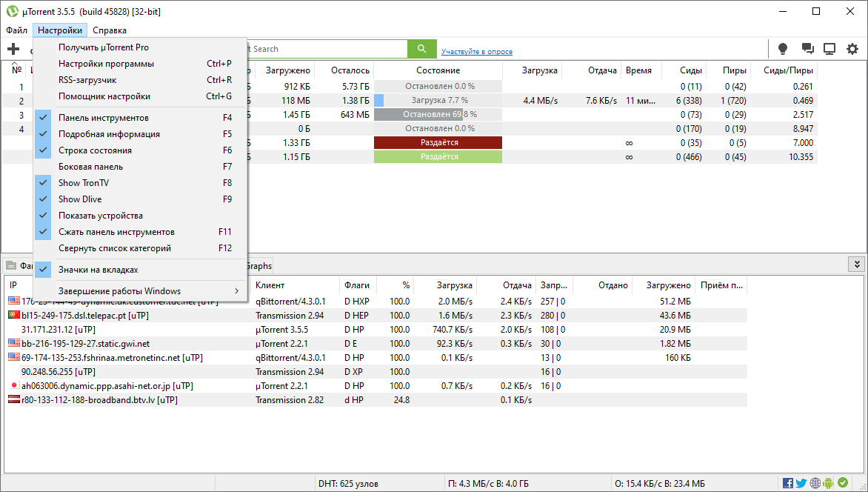Click the 4.4 МБ/s download speed cell
This screenshot has width=868, height=492.
coord(541,101)
